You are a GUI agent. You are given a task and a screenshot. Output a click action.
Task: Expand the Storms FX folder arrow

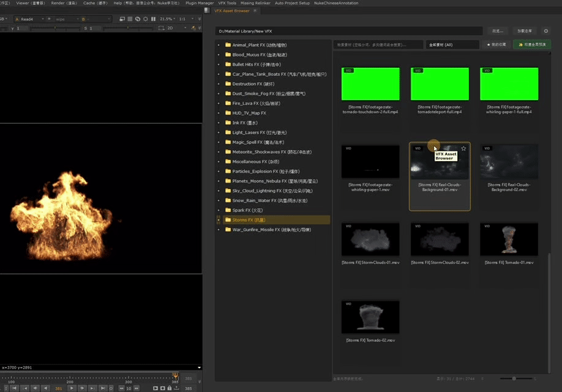219,220
